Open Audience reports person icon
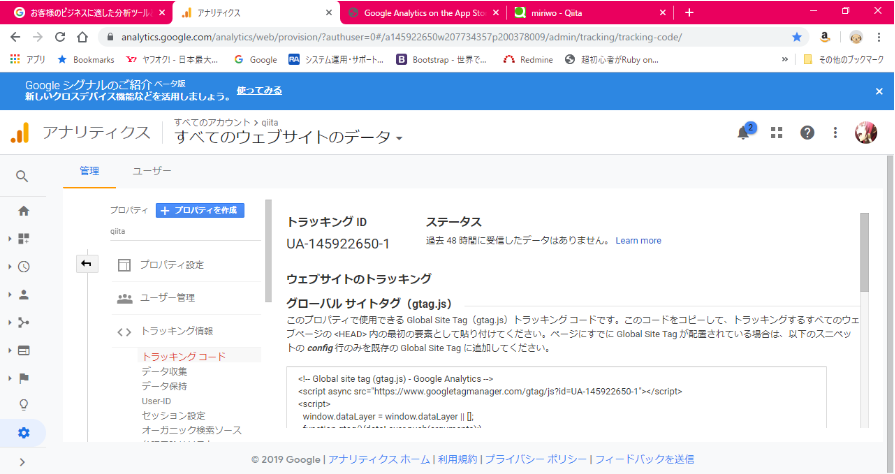Screen dimensions: 895x474 click(x=23, y=295)
